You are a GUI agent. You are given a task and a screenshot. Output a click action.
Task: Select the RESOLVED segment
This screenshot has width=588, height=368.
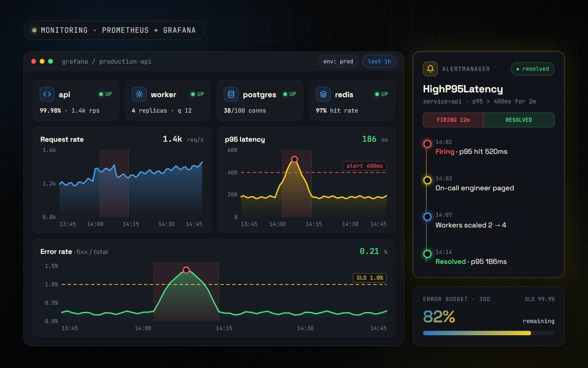click(x=519, y=120)
